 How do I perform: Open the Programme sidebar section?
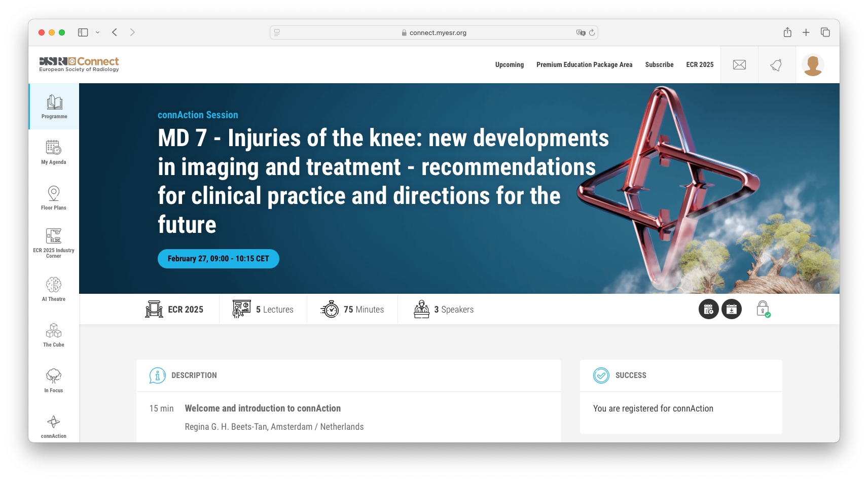click(x=54, y=107)
